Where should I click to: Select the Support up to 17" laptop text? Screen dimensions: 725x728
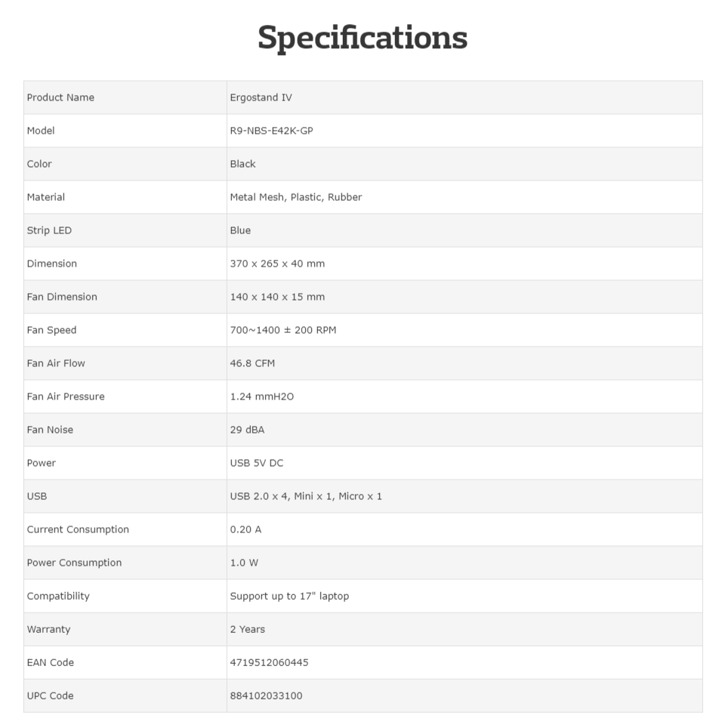289,596
